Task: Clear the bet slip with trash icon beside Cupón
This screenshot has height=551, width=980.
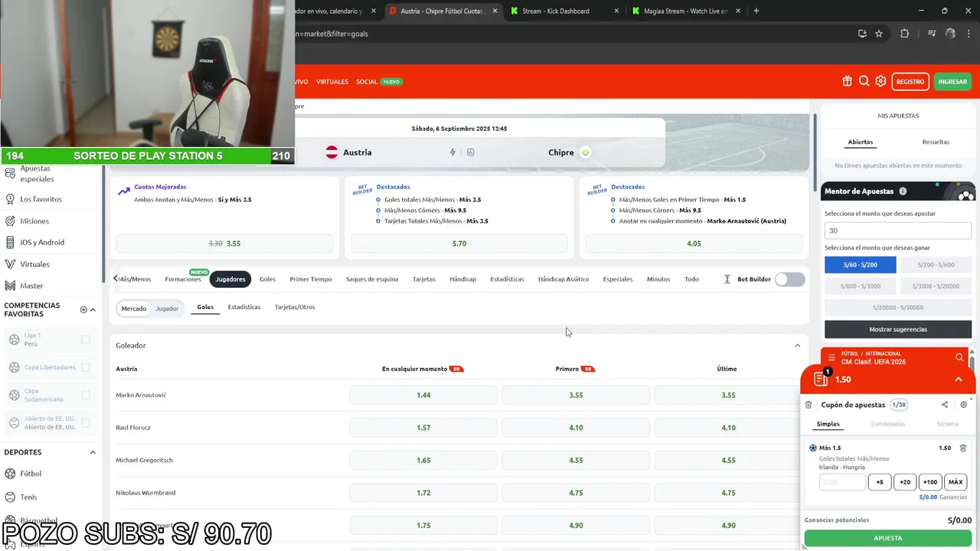Action: click(x=808, y=405)
